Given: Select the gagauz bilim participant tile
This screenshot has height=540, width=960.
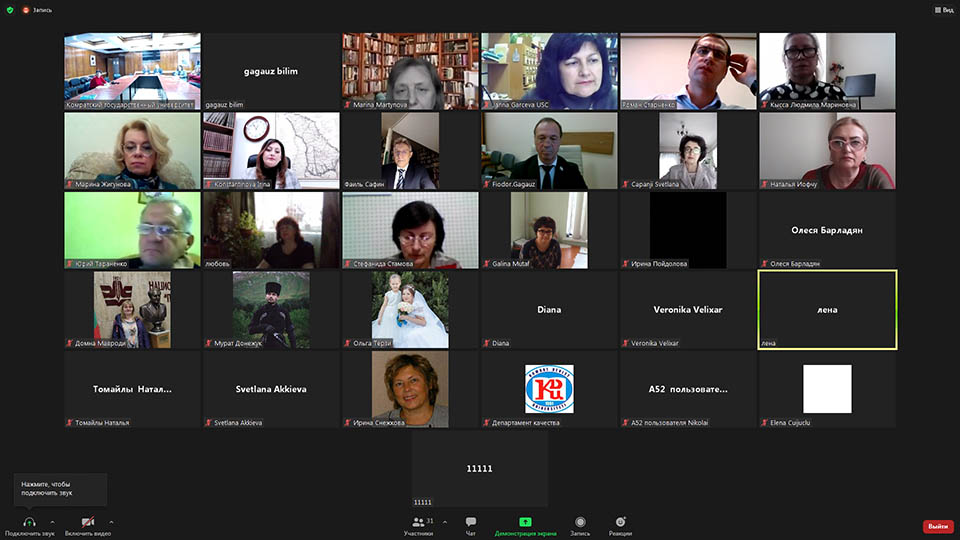Looking at the screenshot, I should 271,71.
